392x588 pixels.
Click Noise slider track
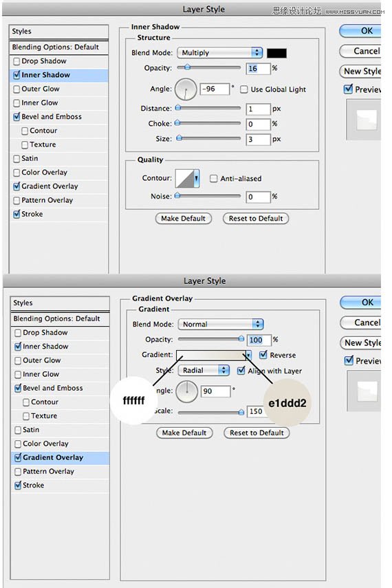pos(208,196)
